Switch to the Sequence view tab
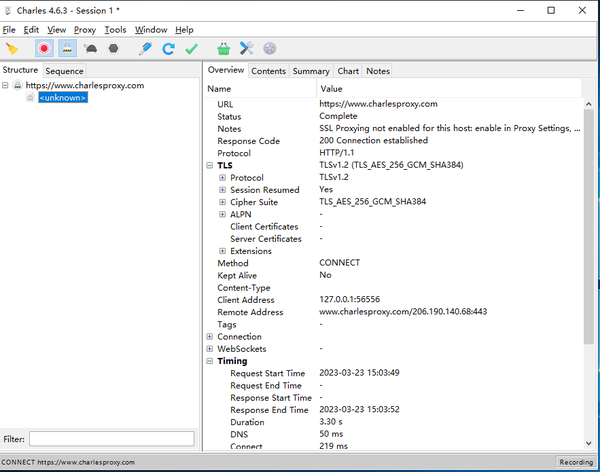The image size is (600, 472). 64,71
